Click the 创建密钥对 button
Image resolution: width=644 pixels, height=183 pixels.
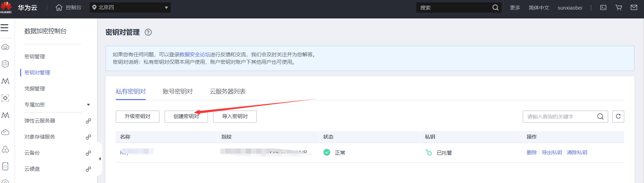click(186, 116)
